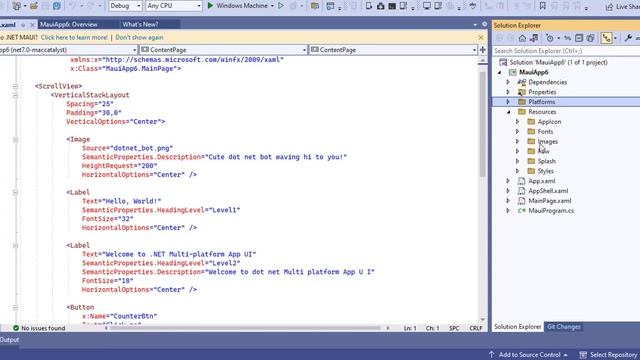Screen dimensions: 640x360
Task: Collapse All items in Solution Explorer
Action: click(579, 38)
